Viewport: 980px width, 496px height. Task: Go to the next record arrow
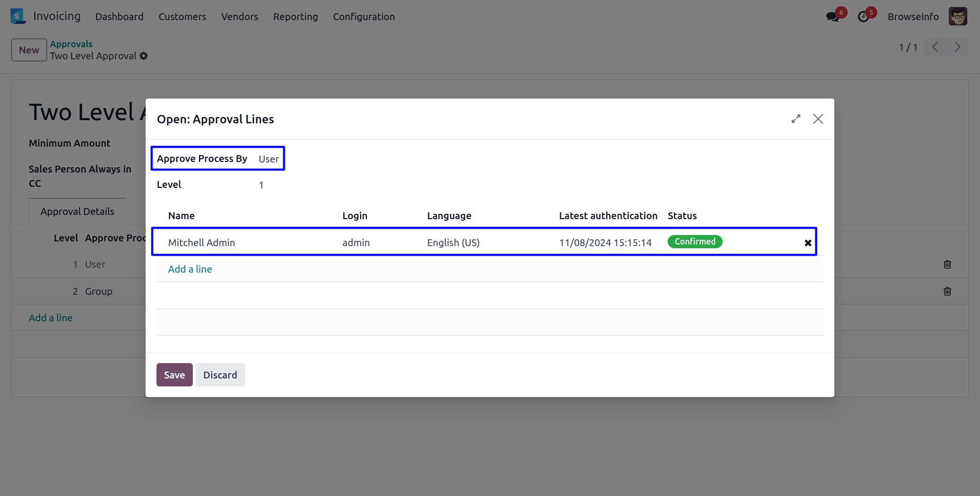click(957, 47)
